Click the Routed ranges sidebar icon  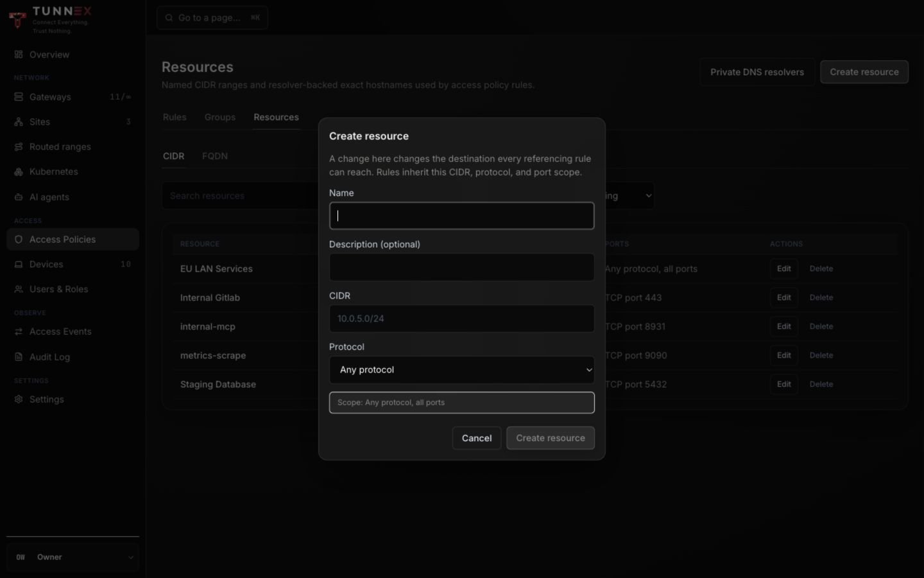tap(19, 147)
